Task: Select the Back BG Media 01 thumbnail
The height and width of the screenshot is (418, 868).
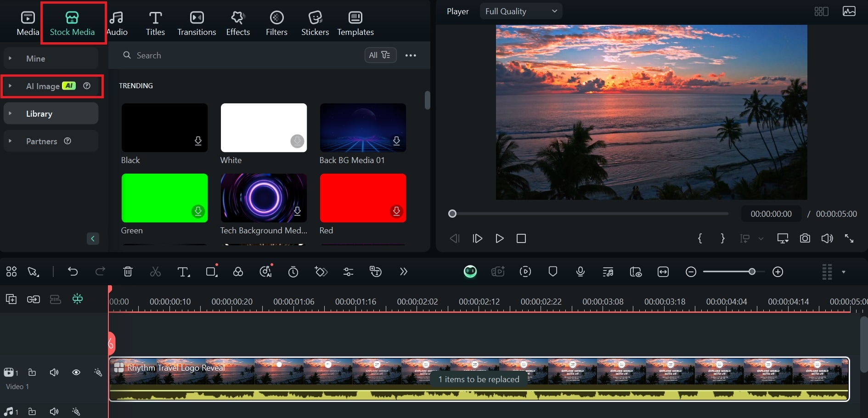Action: coord(363,128)
